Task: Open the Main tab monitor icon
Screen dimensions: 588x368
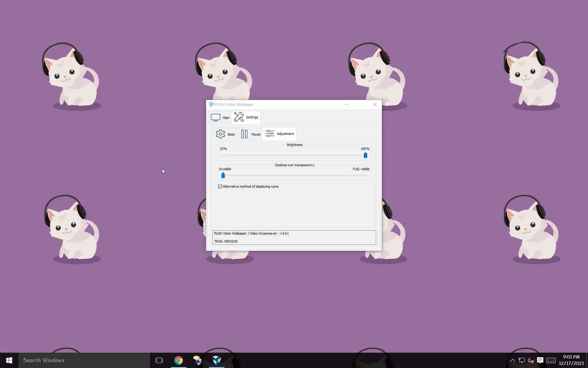Action: click(216, 118)
